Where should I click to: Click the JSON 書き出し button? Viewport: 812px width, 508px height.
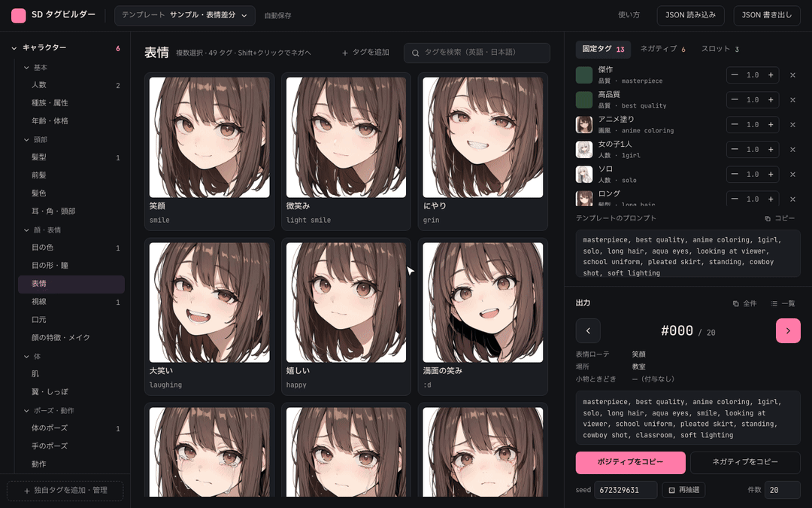766,16
